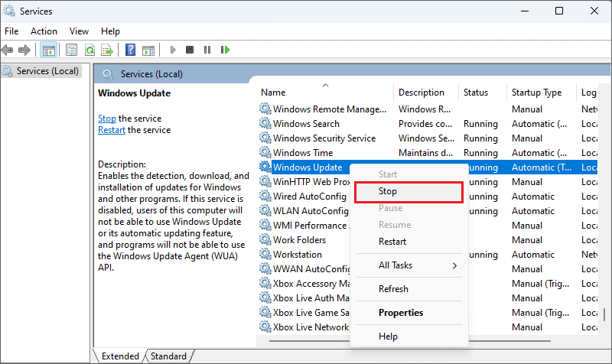
Task: Click the Work Folders gear icon
Action: point(265,239)
